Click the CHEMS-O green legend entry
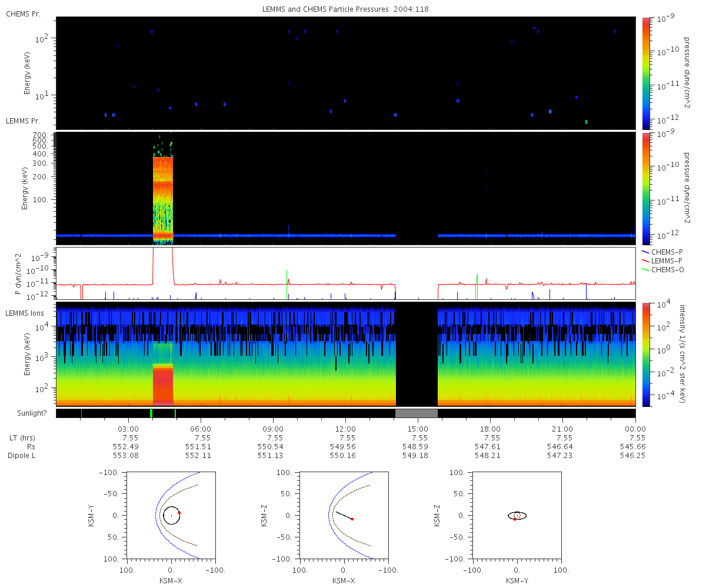 coord(662,269)
